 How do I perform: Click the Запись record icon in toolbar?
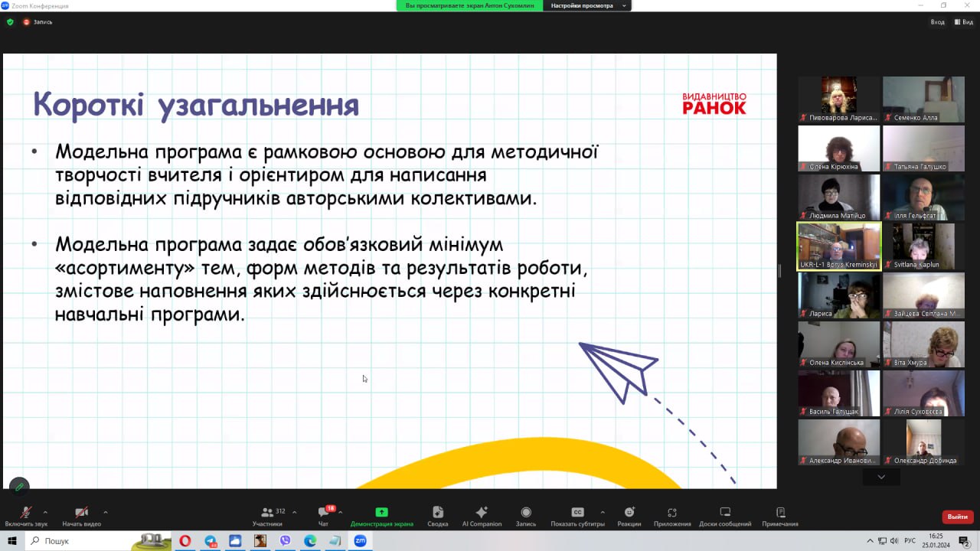pos(526,513)
